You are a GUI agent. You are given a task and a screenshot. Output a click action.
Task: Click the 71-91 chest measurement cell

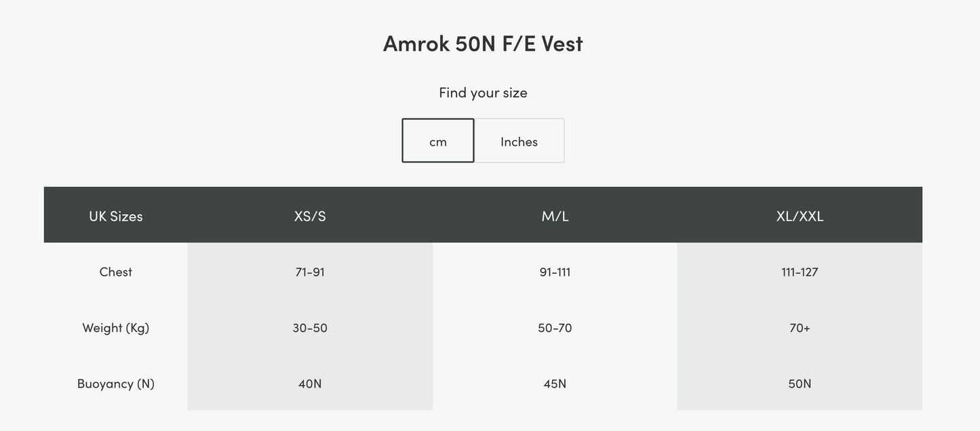tap(310, 272)
